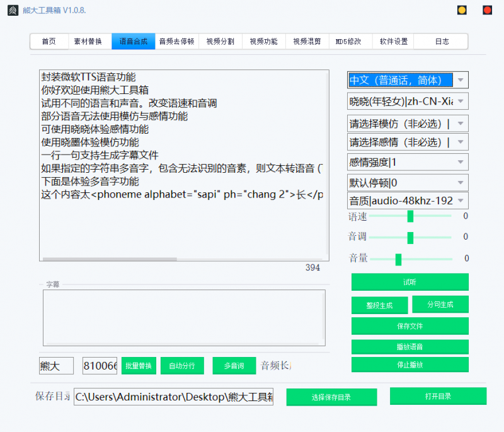
Task: Switch to the 音频去停顿 tab
Action: tap(177, 41)
